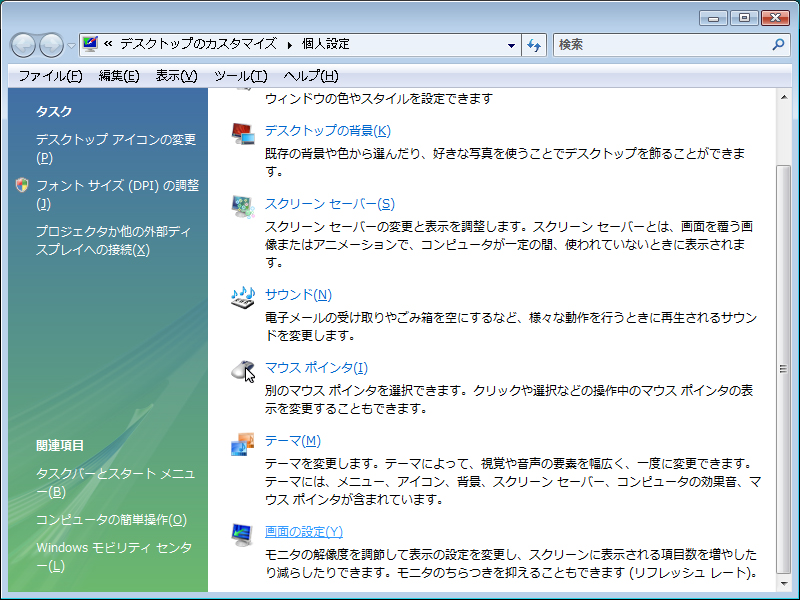Open タスクバーとスタート メニュー(B) link
Viewport: 800px width, 600px height.
click(x=115, y=483)
